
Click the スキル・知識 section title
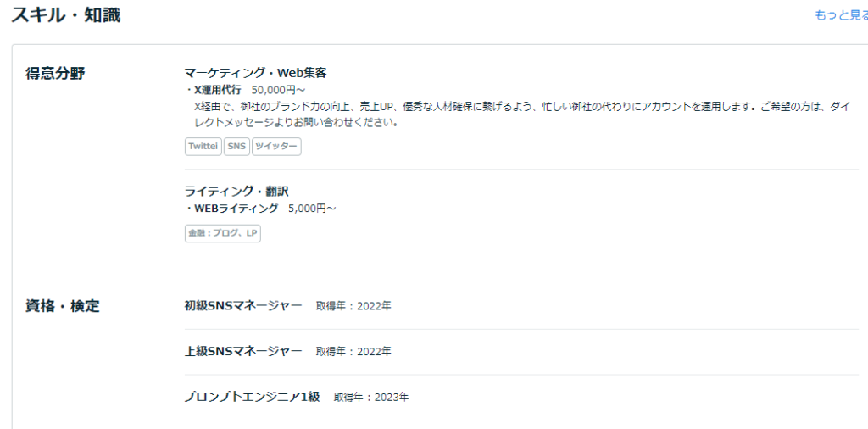[x=66, y=15]
